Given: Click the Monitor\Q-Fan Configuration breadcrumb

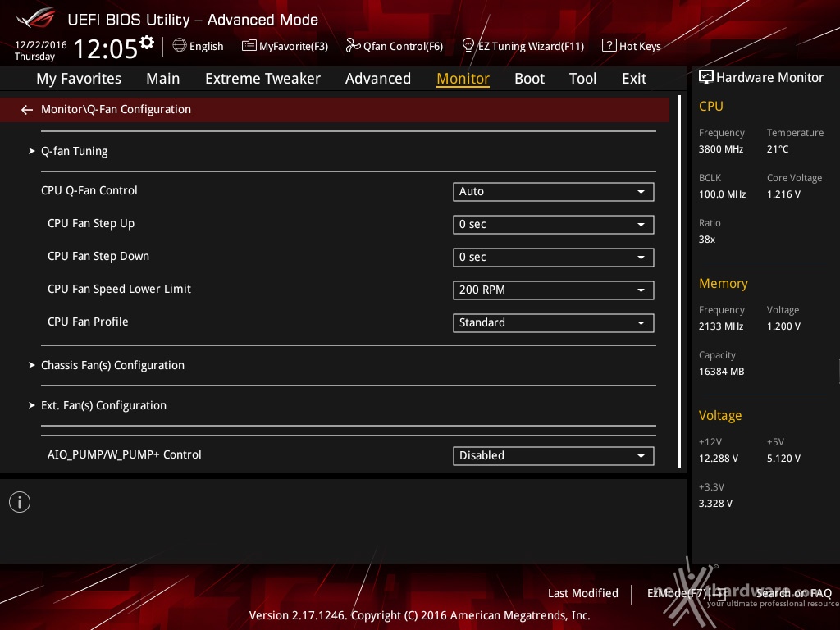Looking at the screenshot, I should click(116, 109).
